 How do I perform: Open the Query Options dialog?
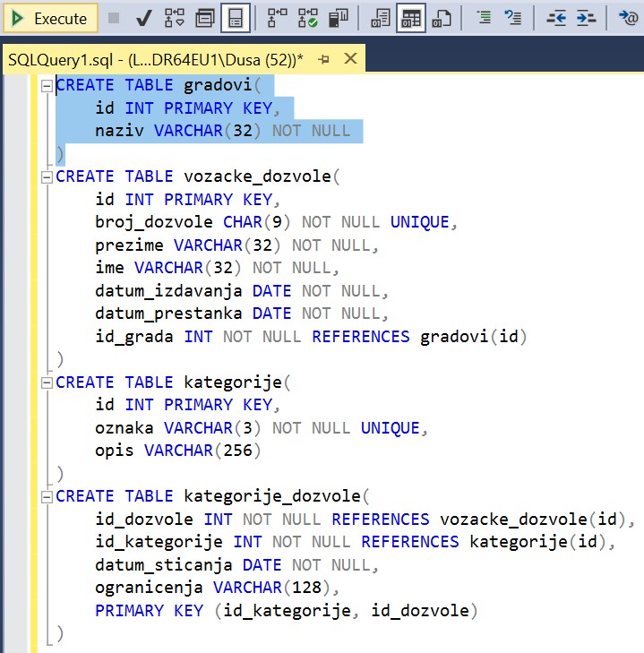tap(205, 18)
